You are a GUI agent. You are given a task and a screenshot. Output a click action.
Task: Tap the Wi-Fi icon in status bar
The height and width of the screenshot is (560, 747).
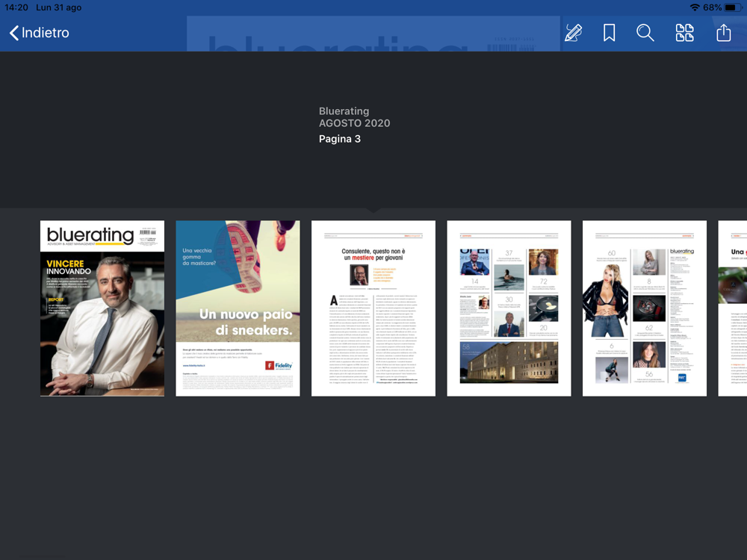695,7
